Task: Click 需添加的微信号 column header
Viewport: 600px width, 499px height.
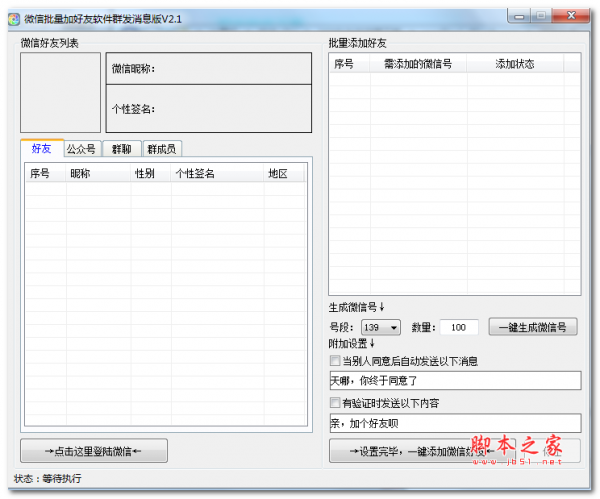Action: click(418, 64)
